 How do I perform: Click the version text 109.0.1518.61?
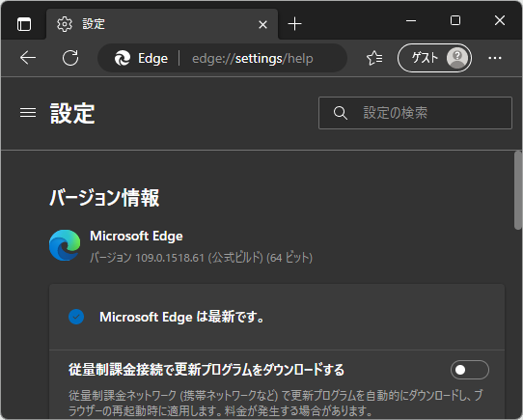pyautogui.click(x=170, y=258)
